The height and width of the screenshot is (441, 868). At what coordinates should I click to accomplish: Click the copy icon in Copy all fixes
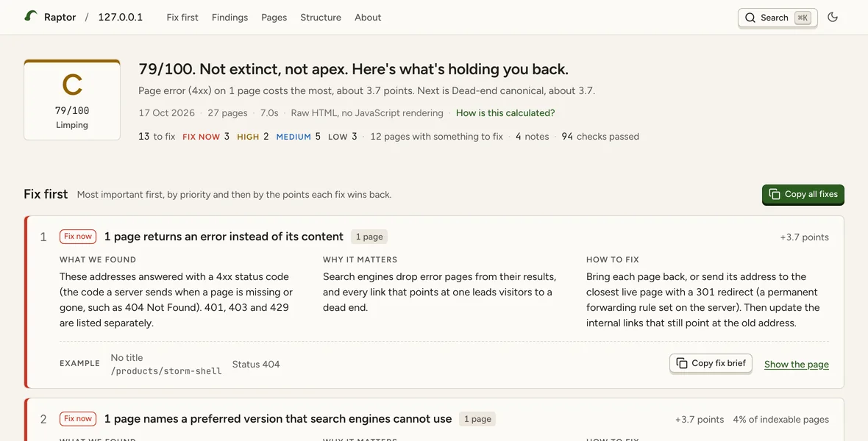[775, 194]
